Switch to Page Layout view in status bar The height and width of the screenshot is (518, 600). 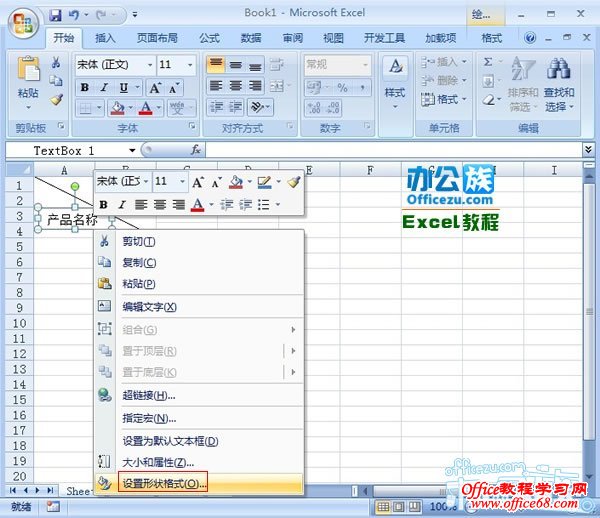click(398, 507)
